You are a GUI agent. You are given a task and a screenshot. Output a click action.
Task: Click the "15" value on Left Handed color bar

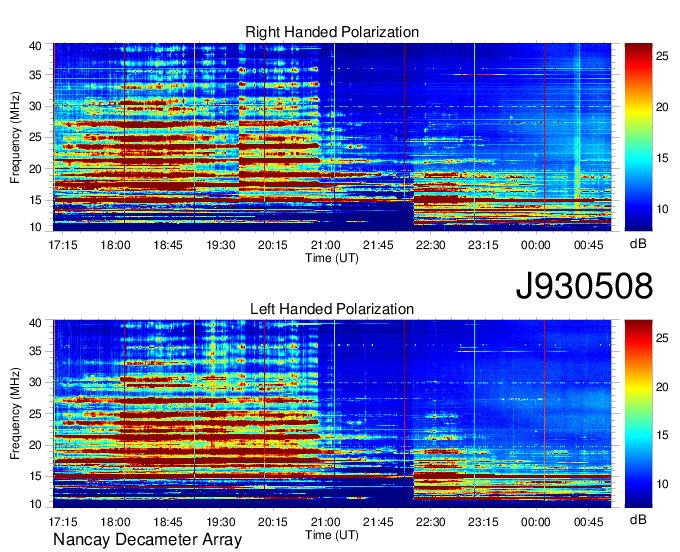click(662, 435)
